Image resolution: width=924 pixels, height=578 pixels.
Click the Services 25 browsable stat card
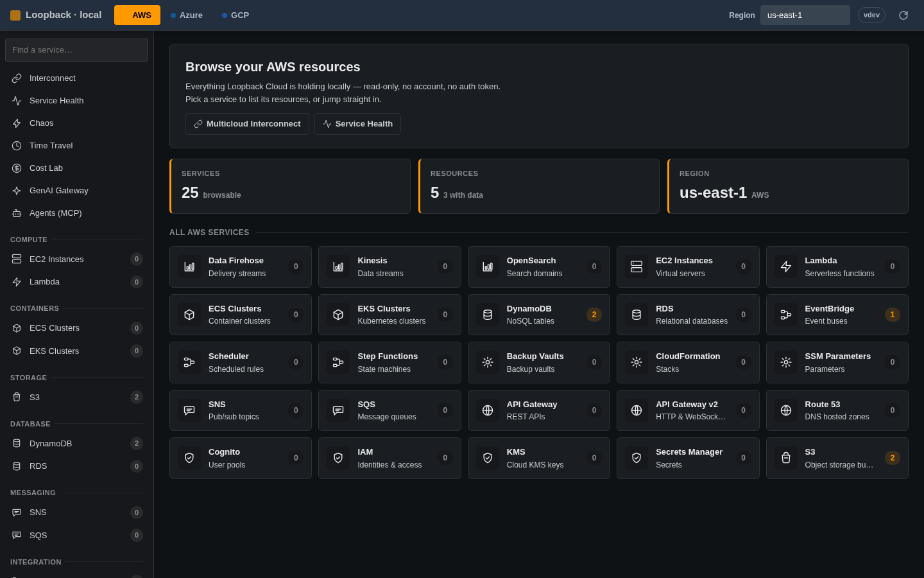[290, 186]
